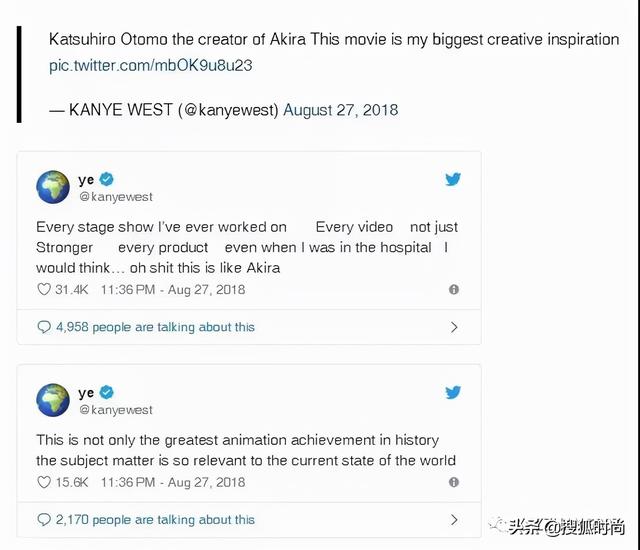The height and width of the screenshot is (550, 640).
Task: Expand the 2,170 people conversation chevron
Action: 454,520
